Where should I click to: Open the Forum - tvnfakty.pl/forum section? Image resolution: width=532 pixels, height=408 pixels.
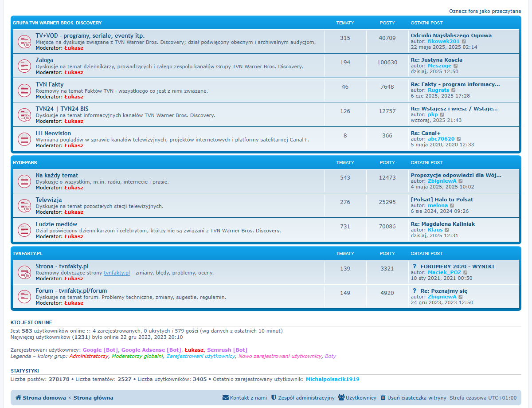[71, 290]
